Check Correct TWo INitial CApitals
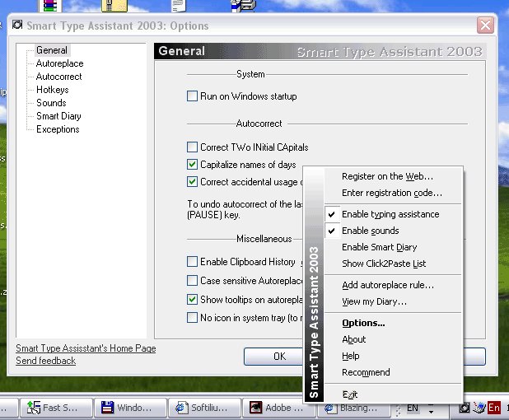Screen dimensions: 509x420 pyautogui.click(x=192, y=147)
